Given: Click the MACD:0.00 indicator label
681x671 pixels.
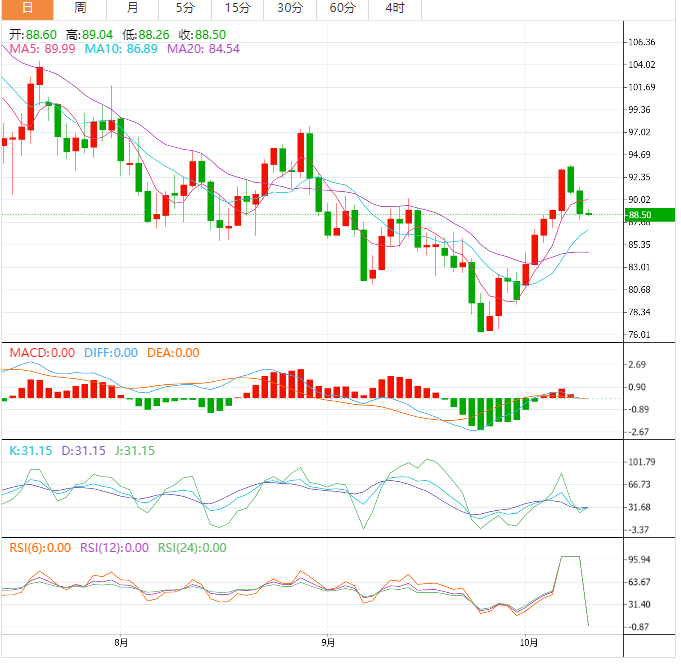Looking at the screenshot, I should tap(42, 353).
